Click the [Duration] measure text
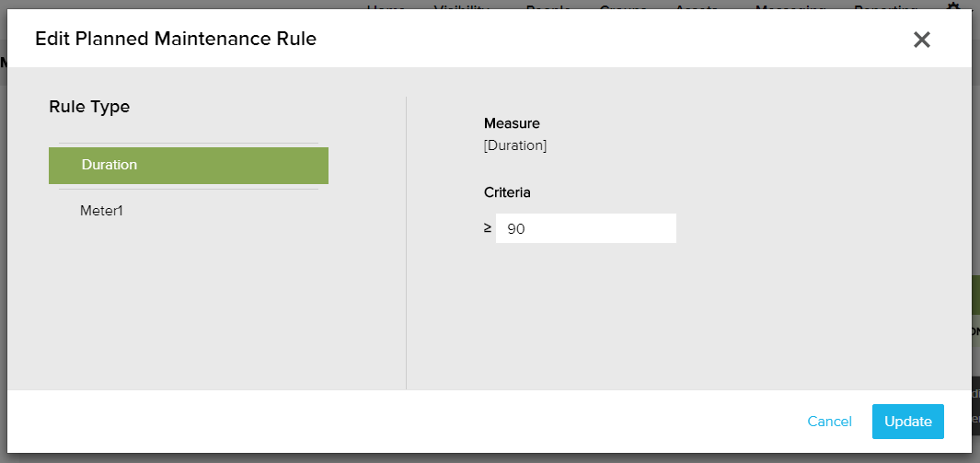Viewport: 980px width, 463px height. pos(515,145)
